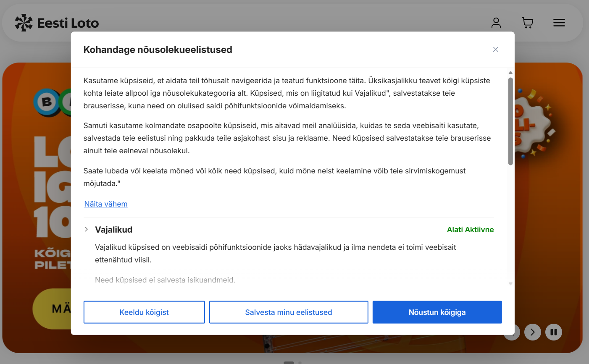Click the scrollbar down arrow in the dialog

(x=510, y=284)
